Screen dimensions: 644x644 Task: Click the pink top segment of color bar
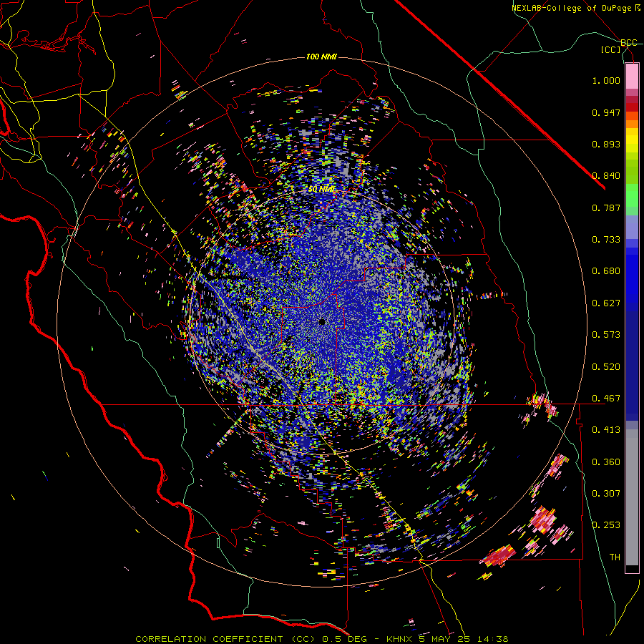632,76
